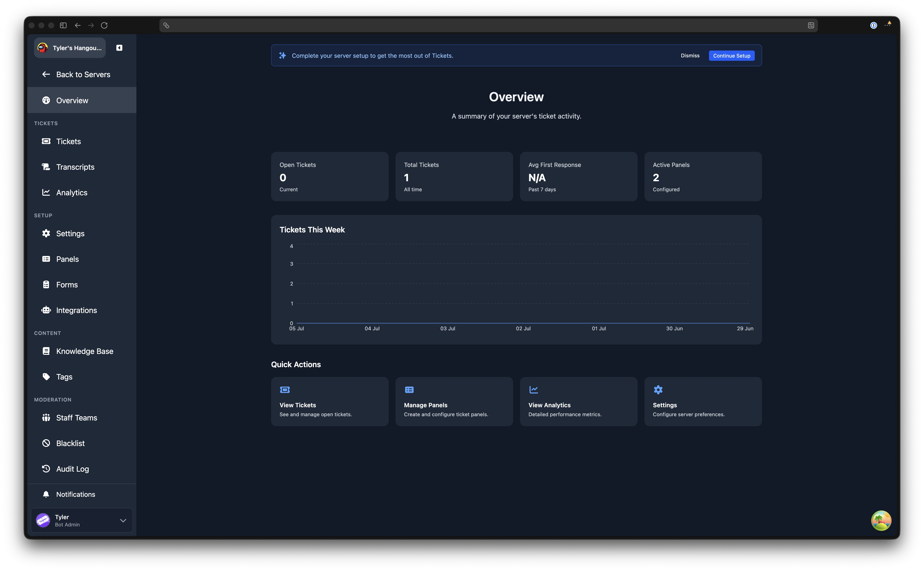Image resolution: width=924 pixels, height=571 pixels.
Task: Click the Analytics chart icon in the sidebar
Action: click(x=46, y=192)
